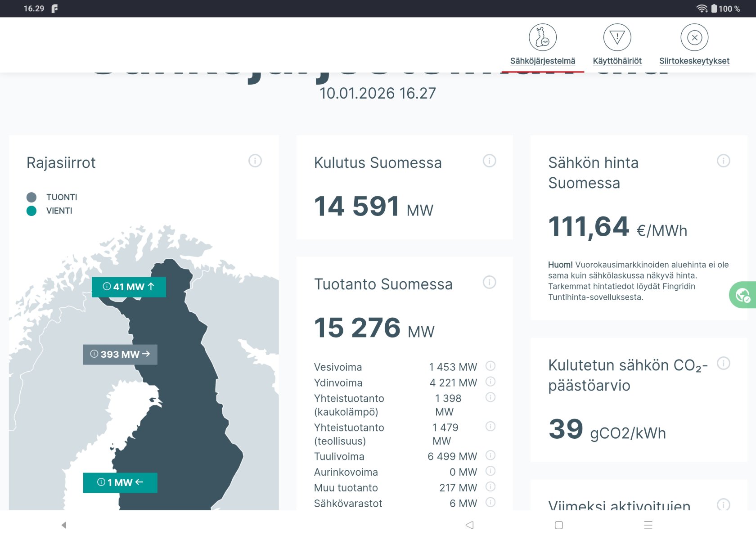Show info for Kulutus Suomessa

[489, 161]
